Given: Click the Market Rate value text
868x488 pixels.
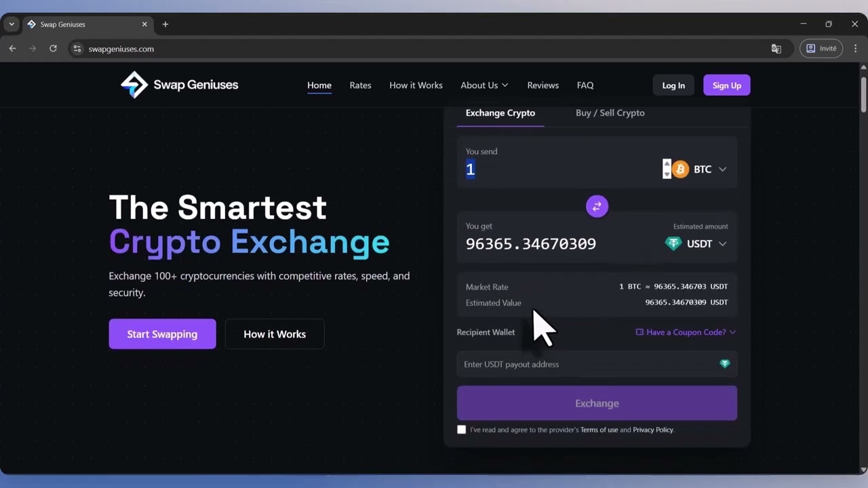Looking at the screenshot, I should [673, 287].
